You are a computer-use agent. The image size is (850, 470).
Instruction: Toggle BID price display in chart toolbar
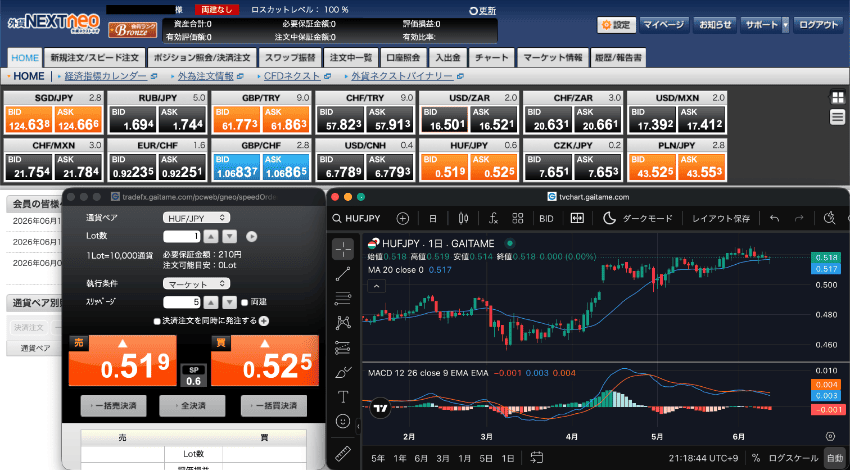[546, 218]
